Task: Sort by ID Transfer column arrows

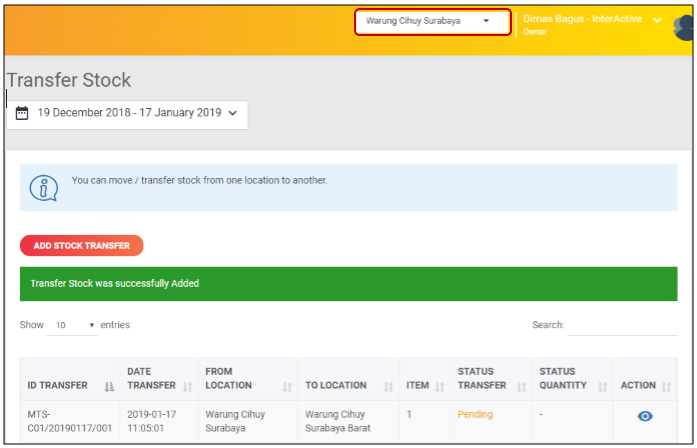Action: [x=110, y=386]
